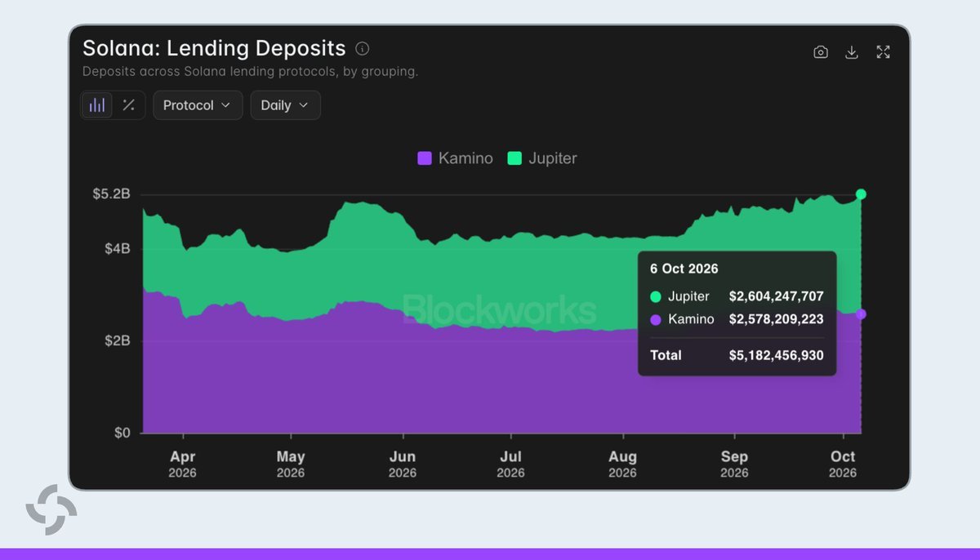Image resolution: width=980 pixels, height=560 pixels.
Task: Click the Sep 2026 axis label
Action: point(734,464)
